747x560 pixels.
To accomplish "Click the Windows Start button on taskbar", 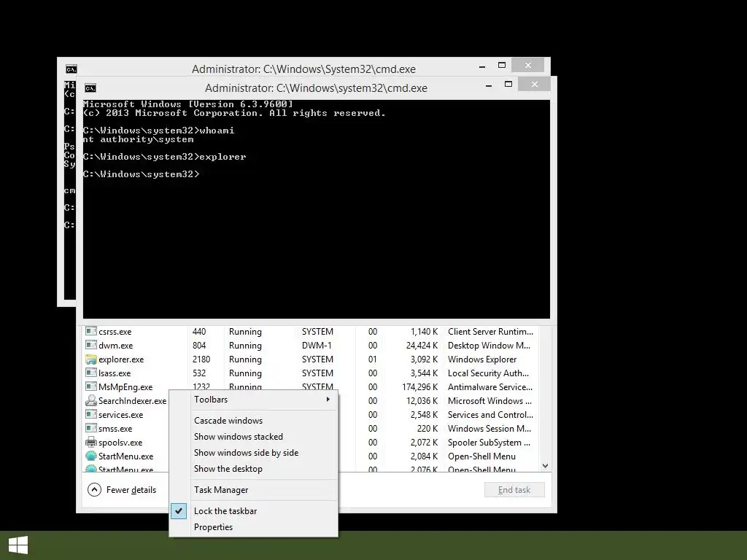I will tap(18, 545).
